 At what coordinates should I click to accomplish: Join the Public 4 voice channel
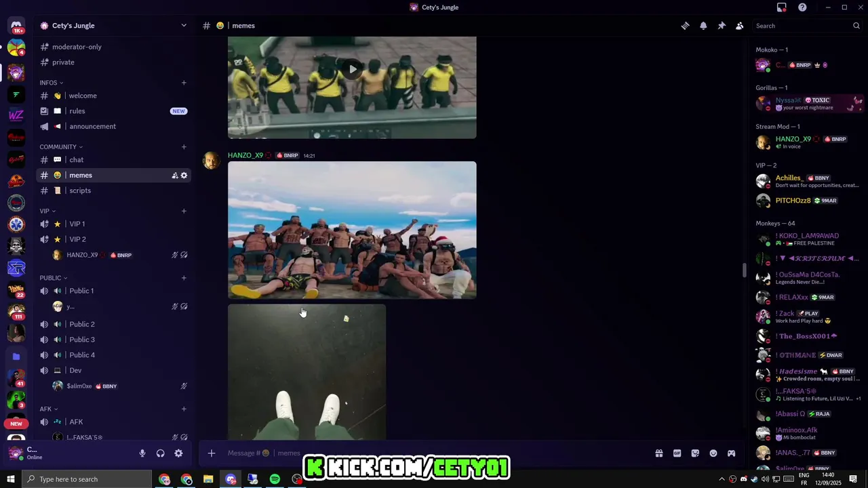pos(113,355)
